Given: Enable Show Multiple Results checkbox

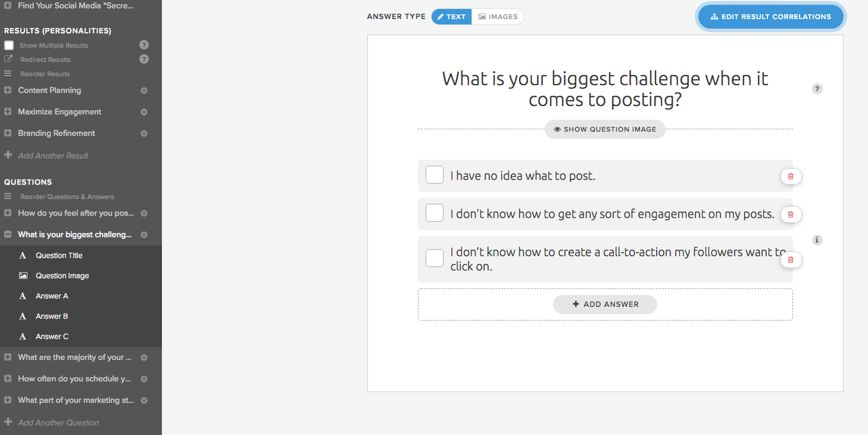Looking at the screenshot, I should [9, 45].
